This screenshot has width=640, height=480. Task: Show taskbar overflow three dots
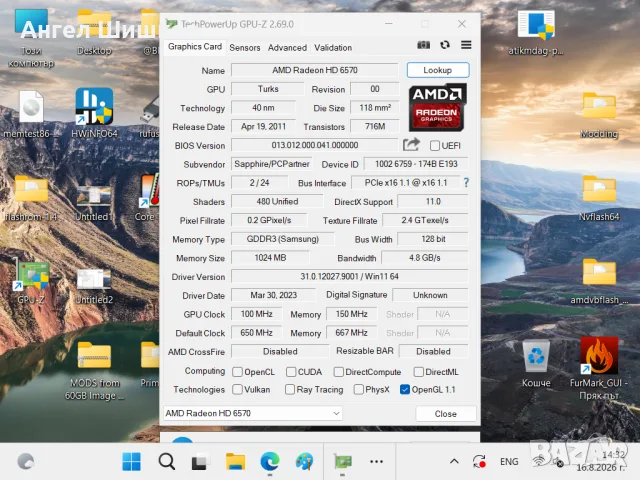click(376, 462)
